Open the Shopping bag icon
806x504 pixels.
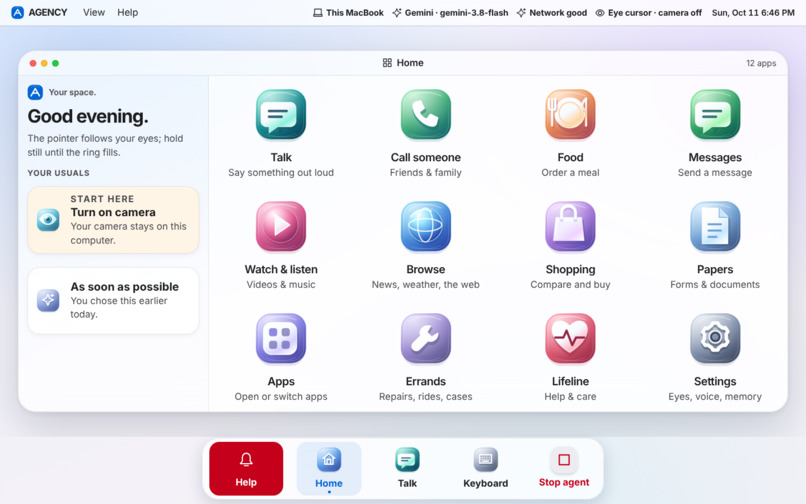click(x=570, y=226)
